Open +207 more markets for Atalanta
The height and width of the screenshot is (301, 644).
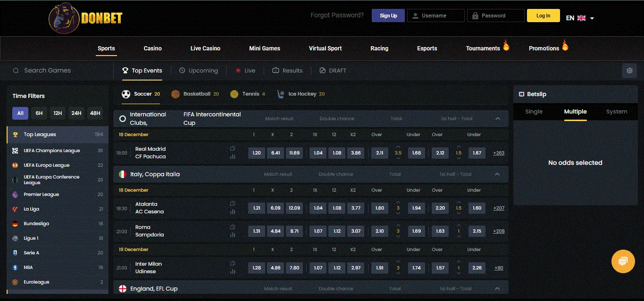(x=499, y=208)
